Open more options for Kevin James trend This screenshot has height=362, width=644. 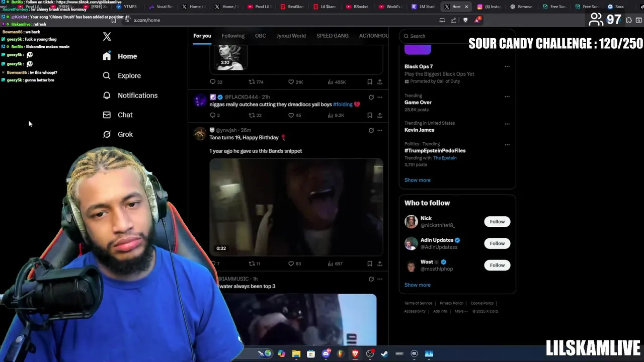coord(507,124)
